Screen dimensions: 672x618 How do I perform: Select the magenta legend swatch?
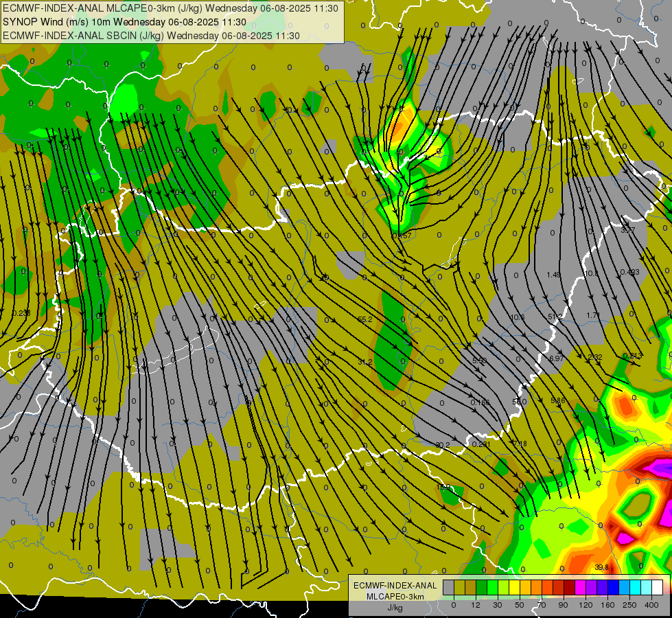pos(580,587)
